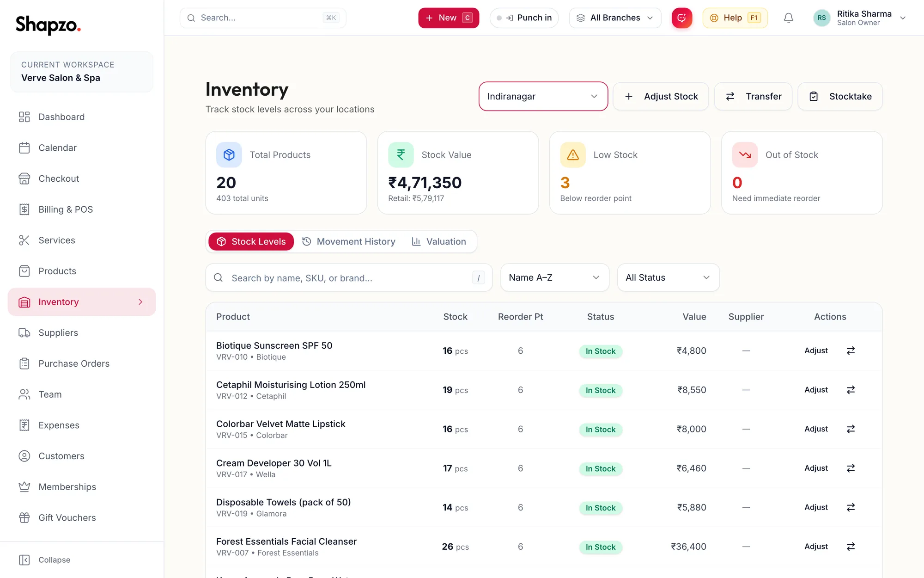The width and height of the screenshot is (924, 578).
Task: Open Memberships crown icon item
Action: 82,487
